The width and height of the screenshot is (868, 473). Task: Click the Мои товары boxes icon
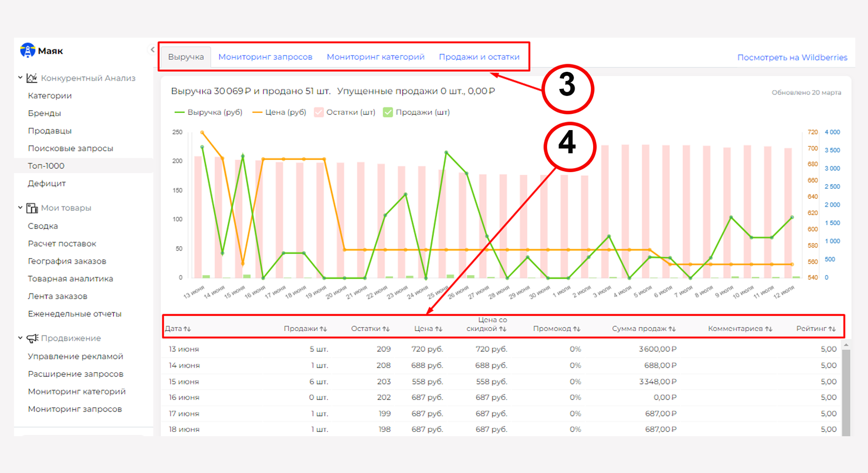[32, 208]
